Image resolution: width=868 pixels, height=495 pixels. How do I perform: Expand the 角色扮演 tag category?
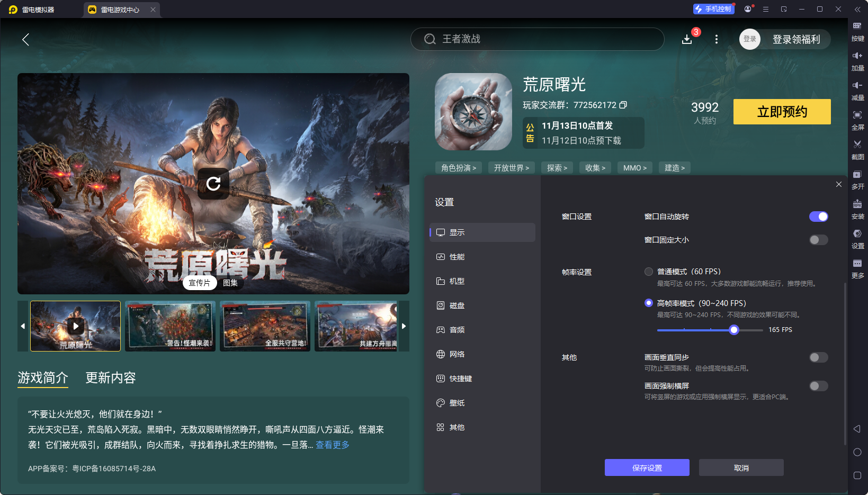pos(459,168)
